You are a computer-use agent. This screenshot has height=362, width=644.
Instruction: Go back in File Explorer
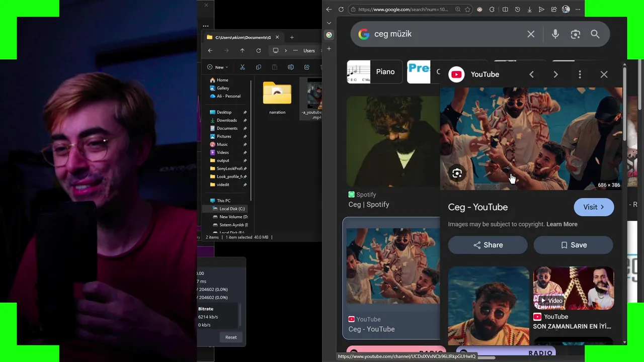[x=210, y=50]
